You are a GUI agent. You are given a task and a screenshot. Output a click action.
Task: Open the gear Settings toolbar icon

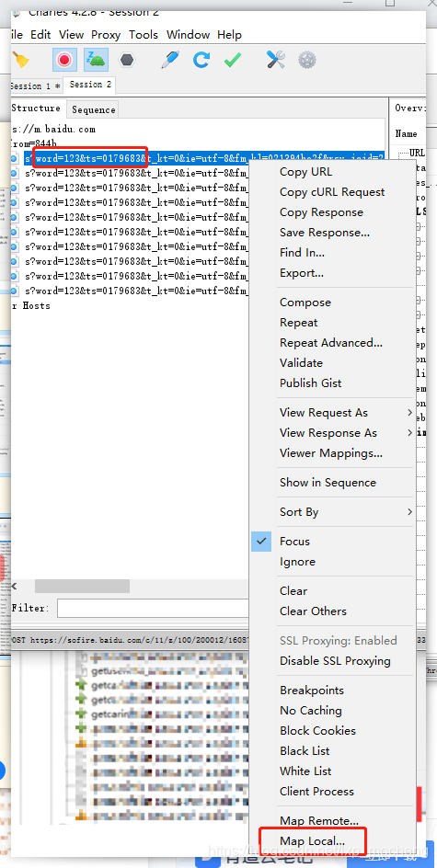[307, 60]
